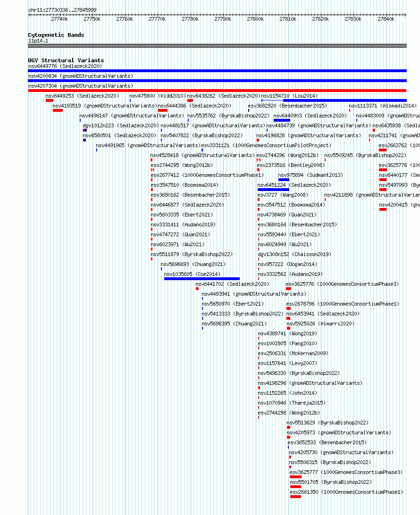Click nsv4738469 (Quan2021)
This screenshot has width=420, height=515.
pyautogui.click(x=287, y=214)
